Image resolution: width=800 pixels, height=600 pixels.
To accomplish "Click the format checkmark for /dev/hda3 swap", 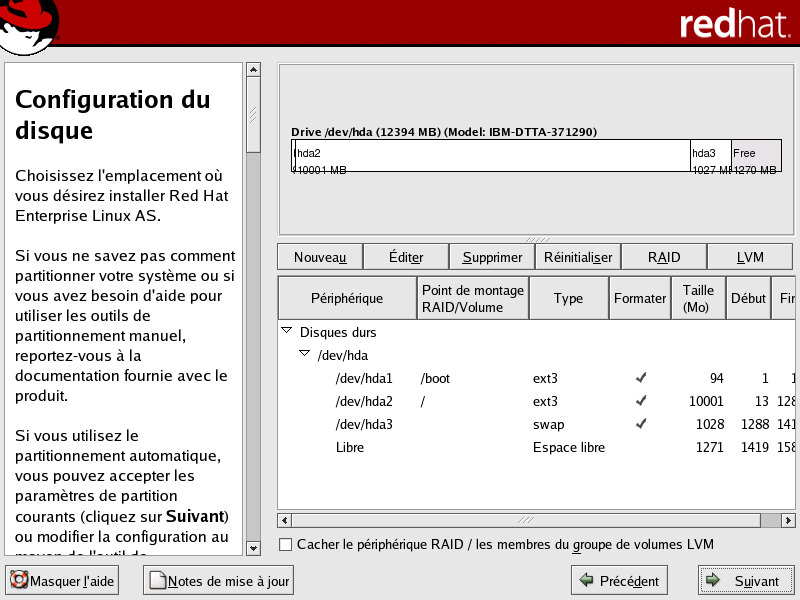I will (x=640, y=425).
